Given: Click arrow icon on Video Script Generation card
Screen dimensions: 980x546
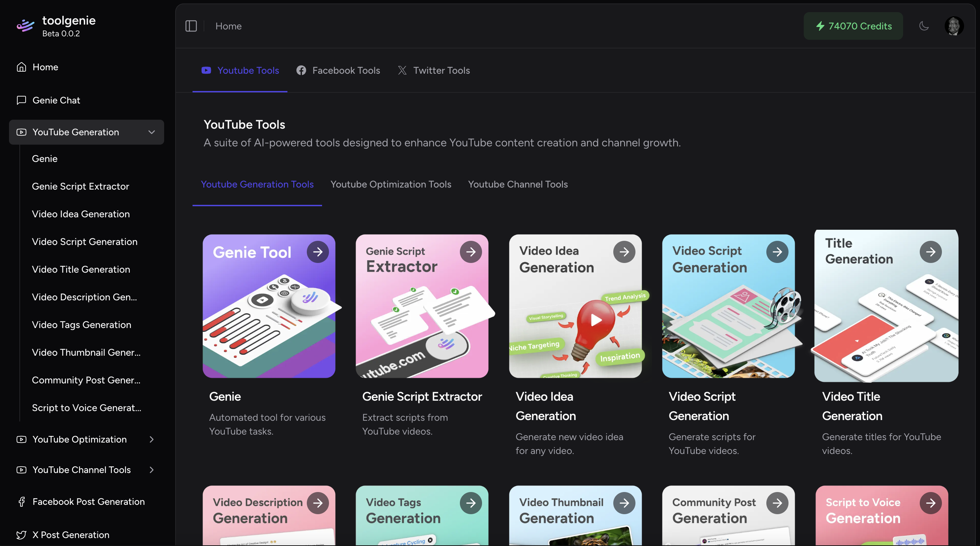Looking at the screenshot, I should tap(777, 252).
